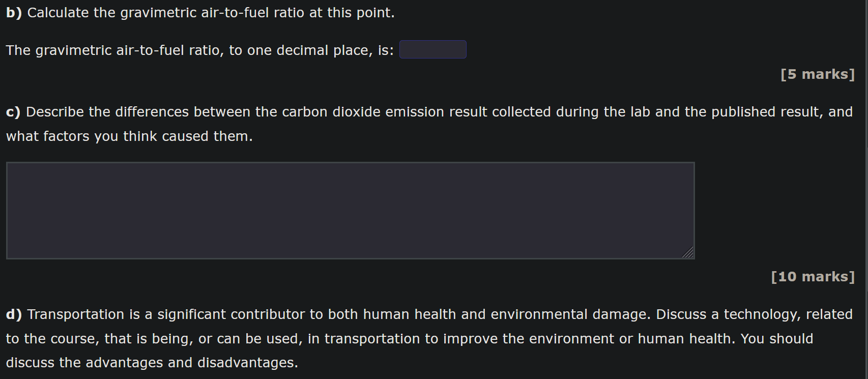Viewport: 868px width, 379px height.
Task: Click the '[5 marks]' label
Action: (818, 74)
